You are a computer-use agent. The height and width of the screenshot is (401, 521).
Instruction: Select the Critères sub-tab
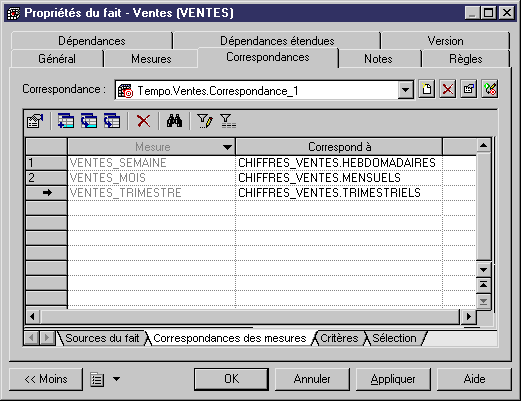coord(339,338)
